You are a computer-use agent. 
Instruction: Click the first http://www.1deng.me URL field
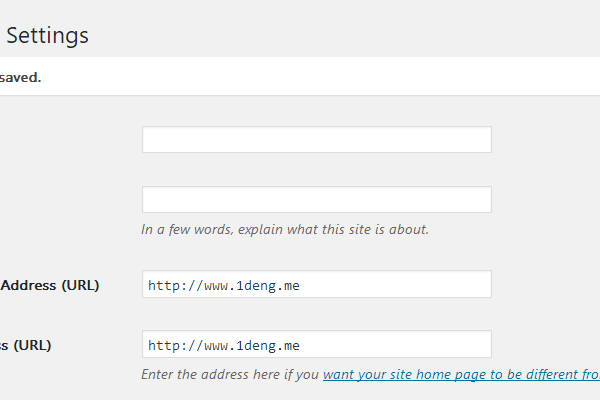tap(316, 285)
